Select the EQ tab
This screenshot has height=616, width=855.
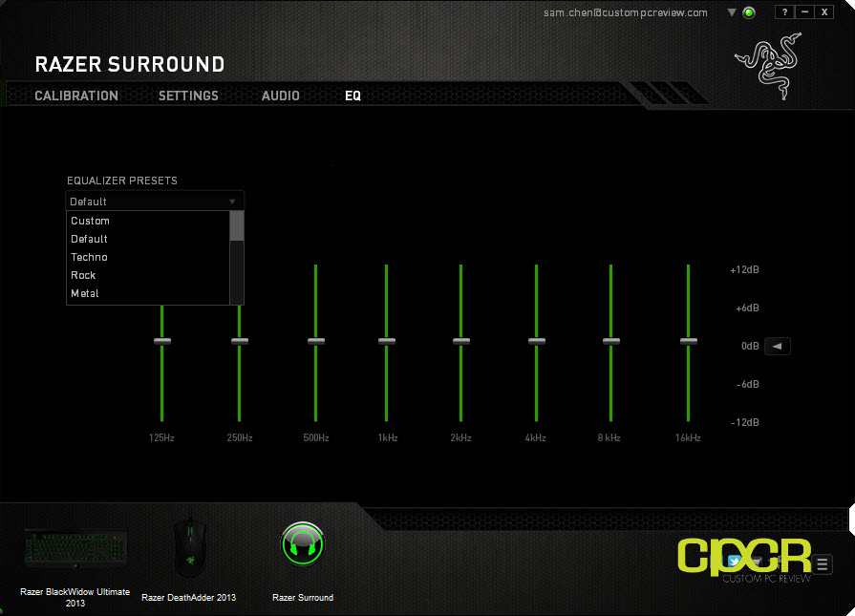[x=353, y=96]
